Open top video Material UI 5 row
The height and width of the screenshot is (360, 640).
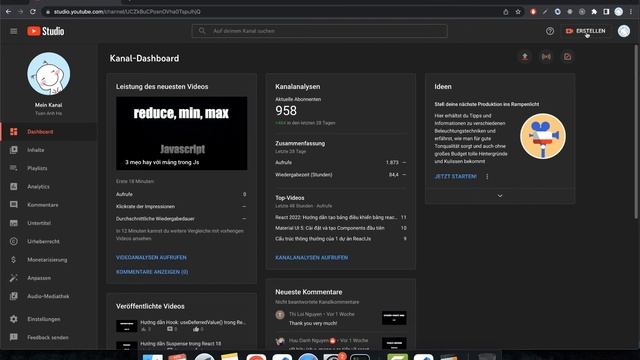click(341, 228)
